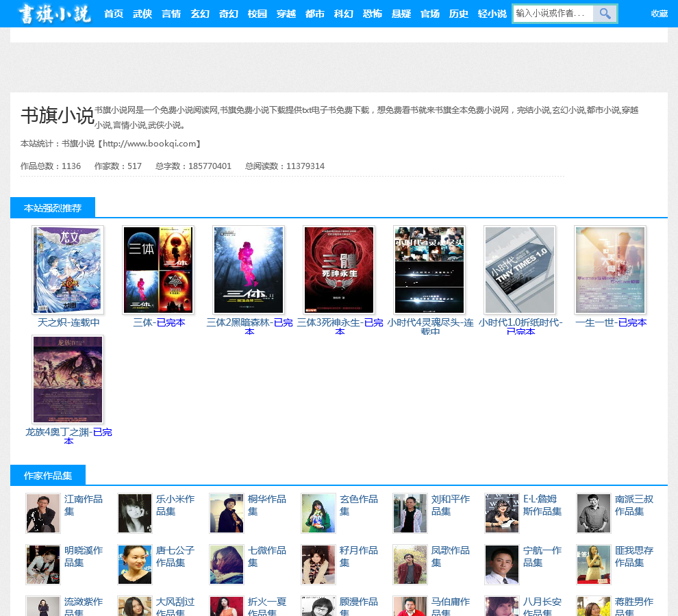Click the magnifier search icon button
Viewport: 678px width, 616px height.
click(x=605, y=14)
